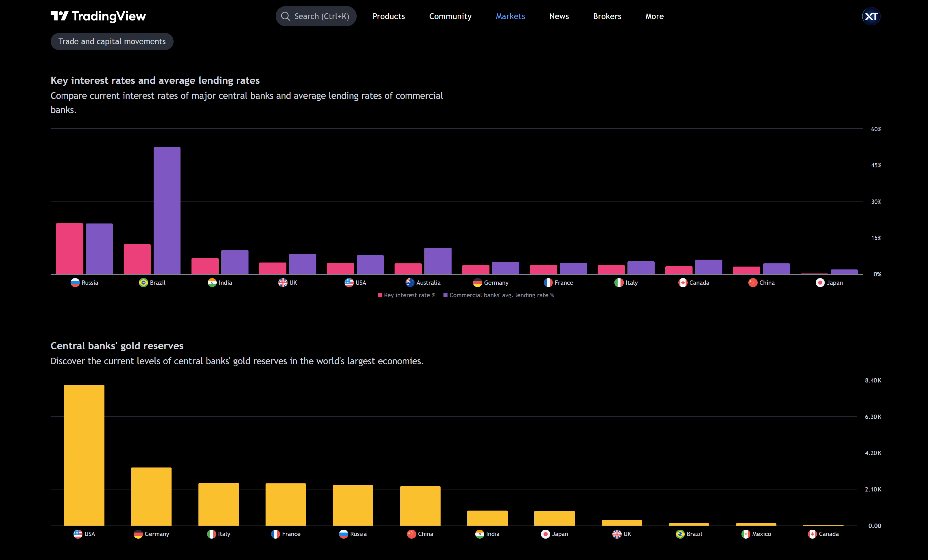Click the 60% axis label
The image size is (928, 560).
[x=876, y=129]
